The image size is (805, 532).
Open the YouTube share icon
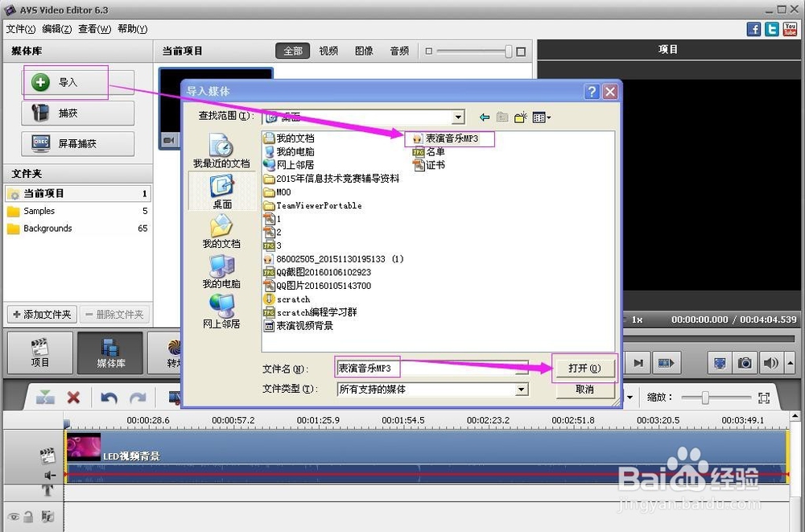(x=790, y=29)
